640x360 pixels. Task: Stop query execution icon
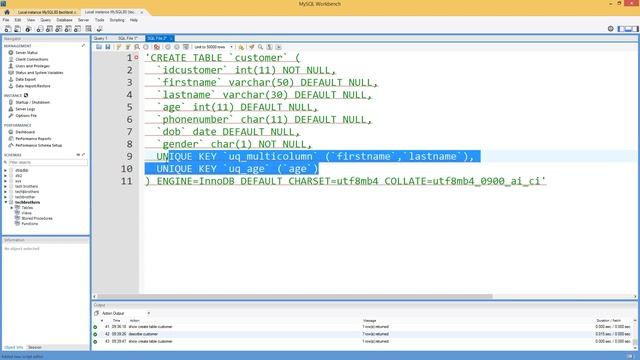(x=146, y=47)
